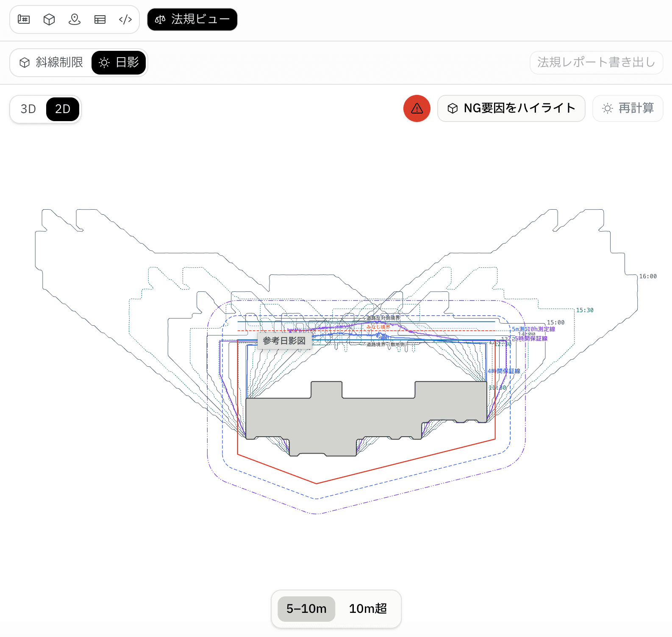Click the gray building footprint shape
This screenshot has width=672, height=637.
[x=366, y=419]
